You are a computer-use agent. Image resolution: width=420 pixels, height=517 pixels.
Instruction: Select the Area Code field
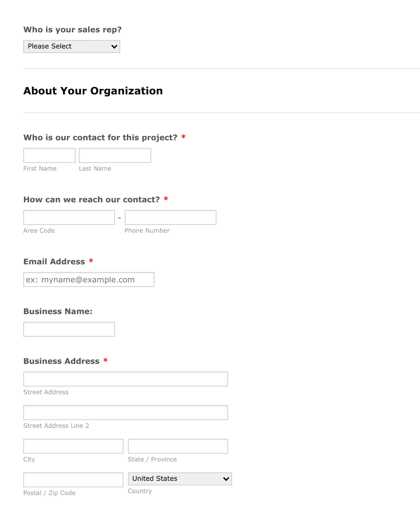(x=69, y=217)
